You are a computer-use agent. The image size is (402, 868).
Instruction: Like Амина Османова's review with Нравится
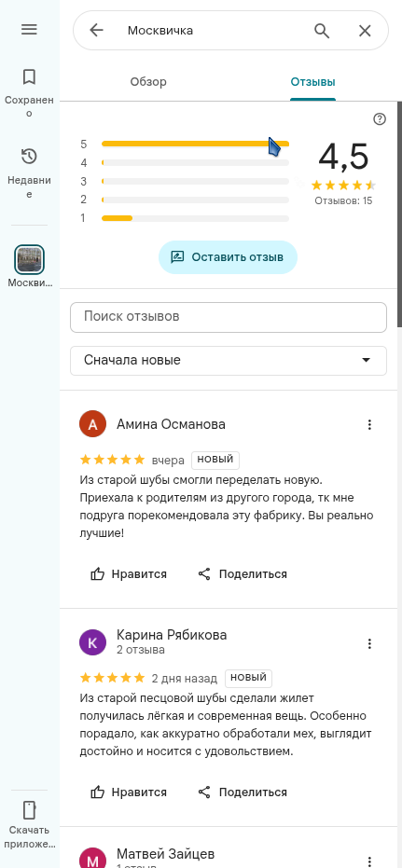(129, 574)
